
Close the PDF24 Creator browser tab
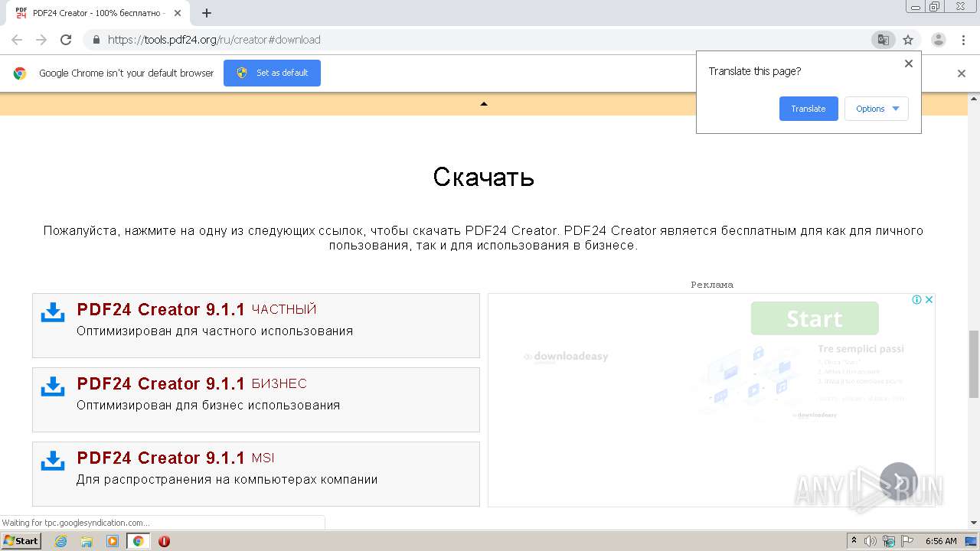pyautogui.click(x=178, y=13)
